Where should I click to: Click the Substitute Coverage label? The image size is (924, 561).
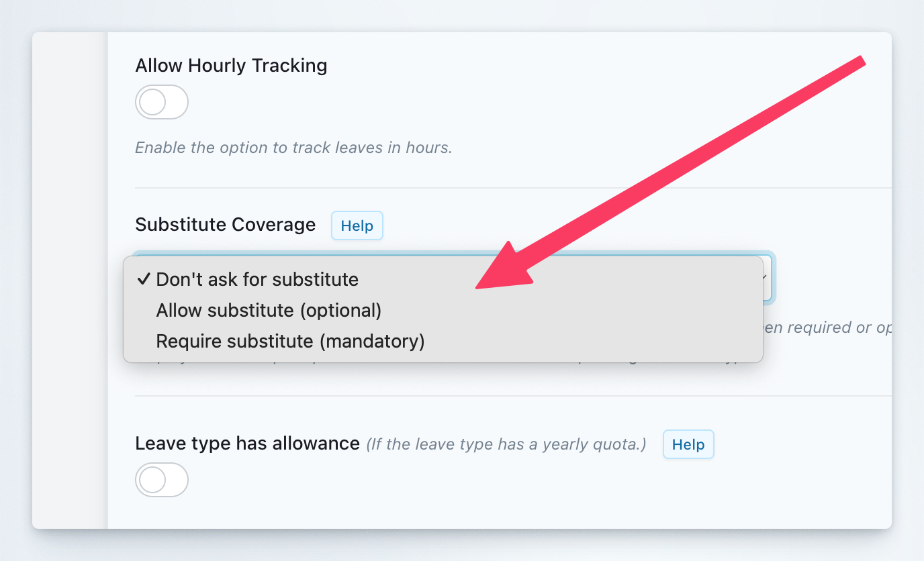coord(225,224)
